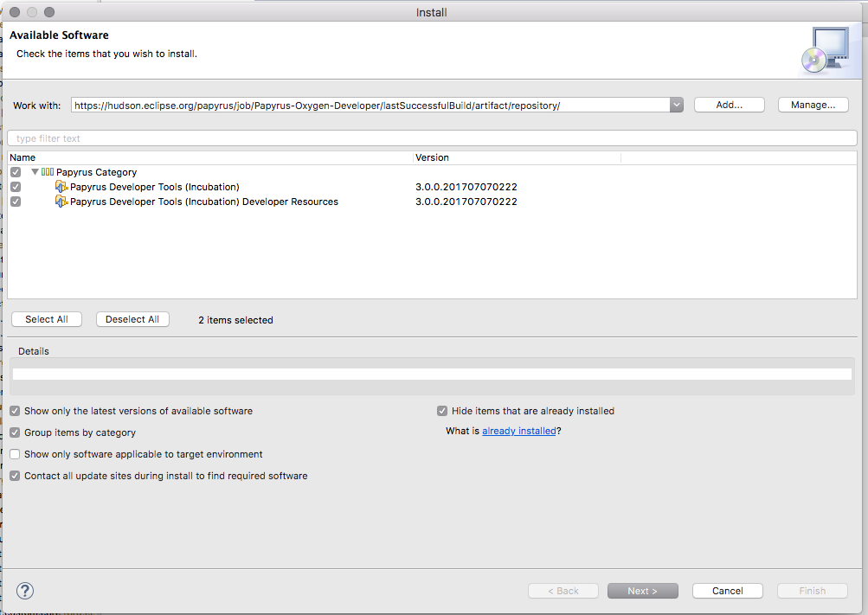Click the Developer Resources feature icon
Viewport: 868px width, 615px height.
61,202
